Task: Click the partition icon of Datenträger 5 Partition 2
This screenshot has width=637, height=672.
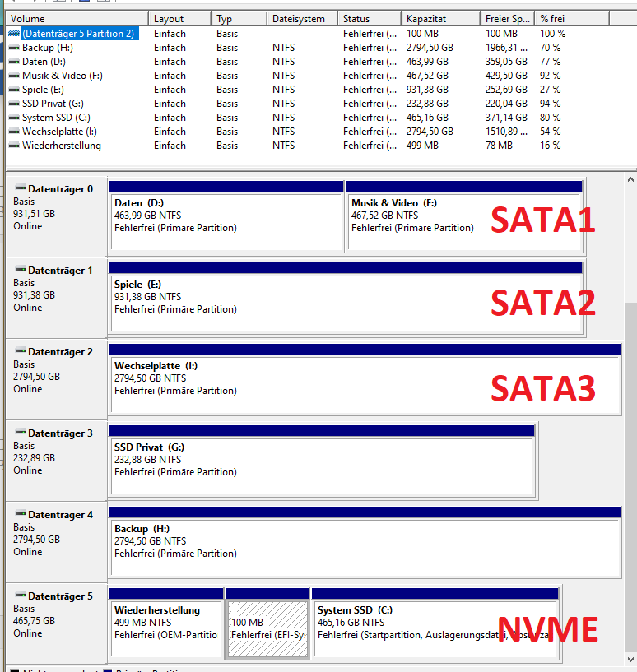Action: tap(14, 34)
